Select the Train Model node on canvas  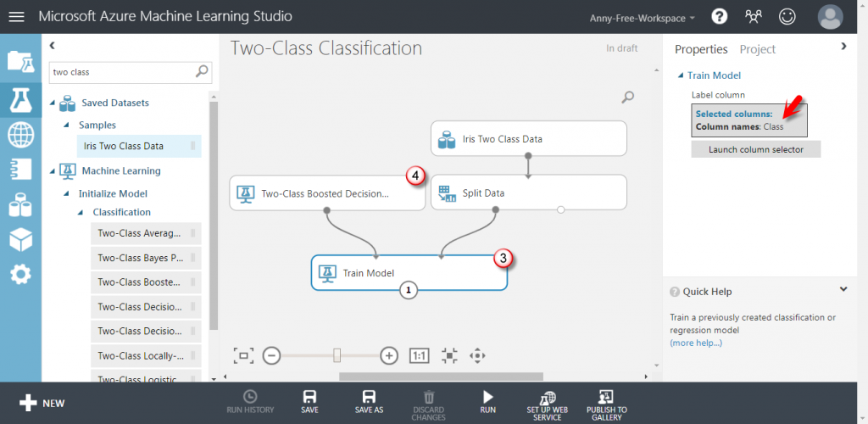[409, 272]
